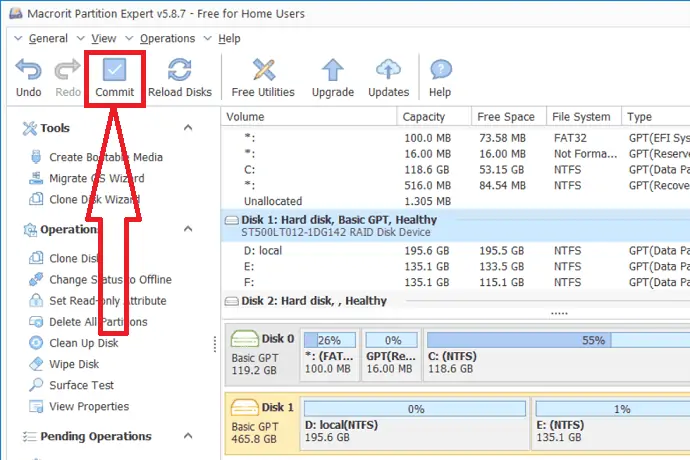Open the General menu
The width and height of the screenshot is (690, 460).
(x=48, y=39)
